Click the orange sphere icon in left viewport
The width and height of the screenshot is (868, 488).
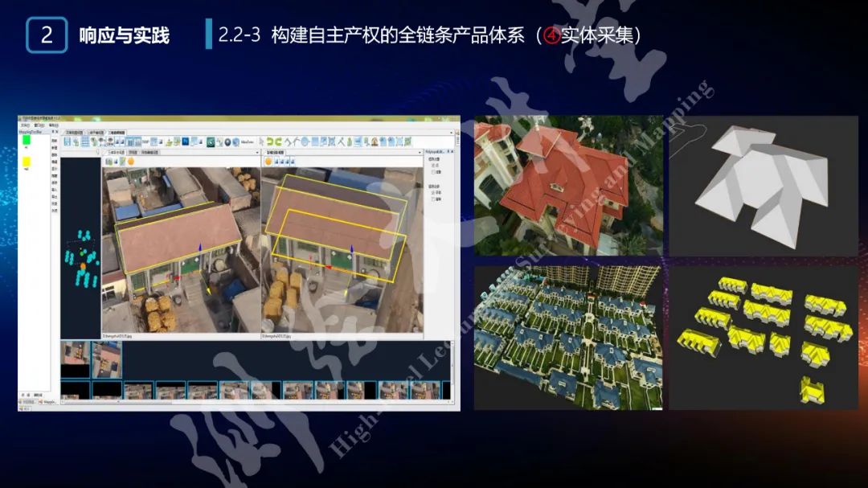click(129, 162)
